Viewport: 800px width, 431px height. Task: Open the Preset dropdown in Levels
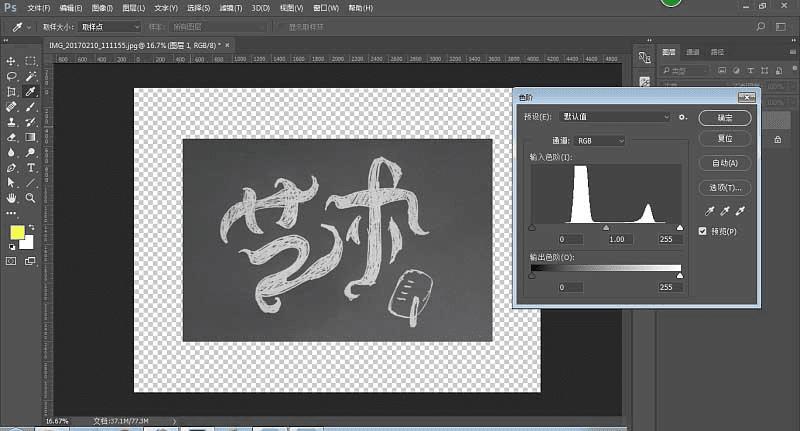tap(615, 117)
